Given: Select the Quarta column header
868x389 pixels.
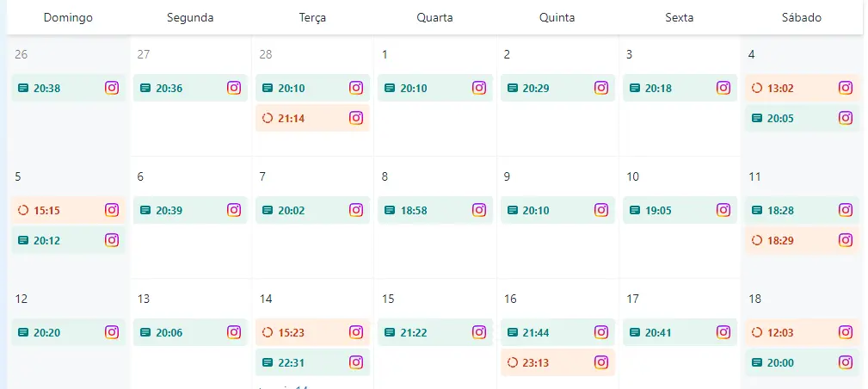Looking at the screenshot, I should pyautogui.click(x=434, y=17).
